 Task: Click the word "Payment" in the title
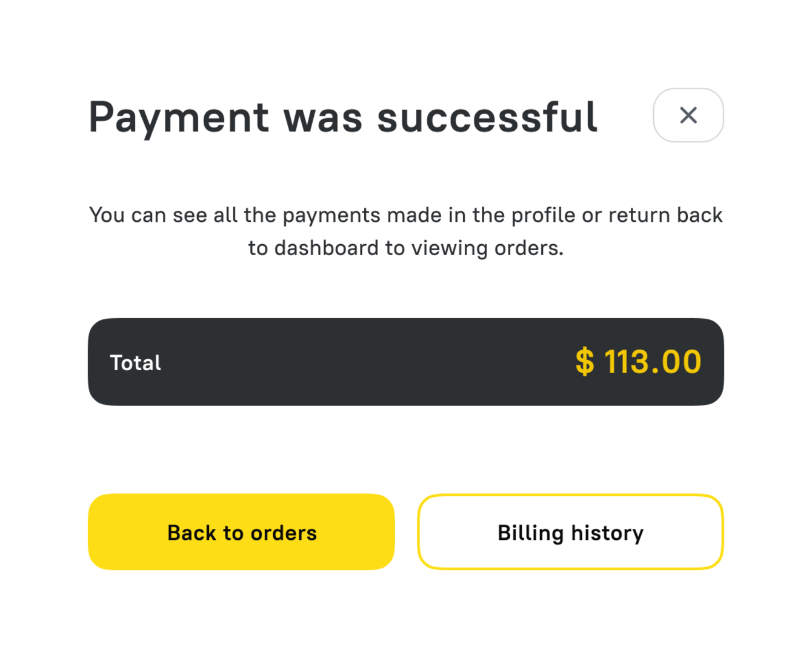(x=179, y=118)
